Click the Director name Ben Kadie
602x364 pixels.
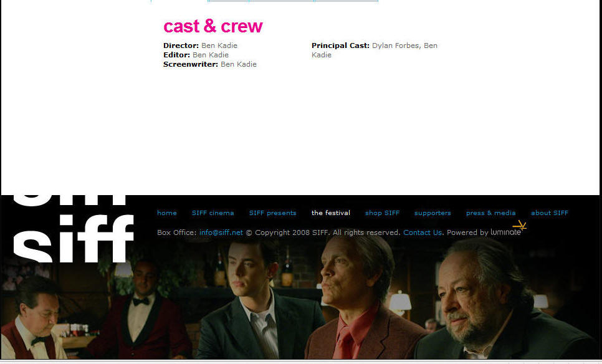(219, 45)
